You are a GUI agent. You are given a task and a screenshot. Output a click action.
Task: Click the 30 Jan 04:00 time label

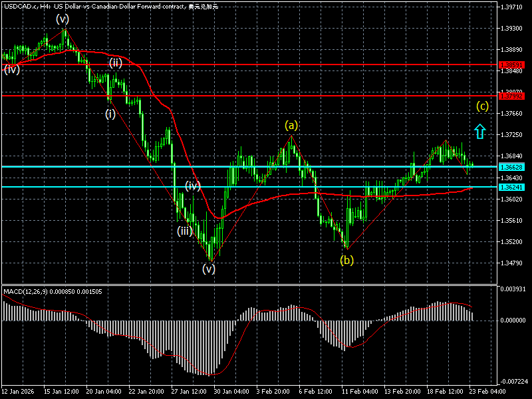click(231, 391)
